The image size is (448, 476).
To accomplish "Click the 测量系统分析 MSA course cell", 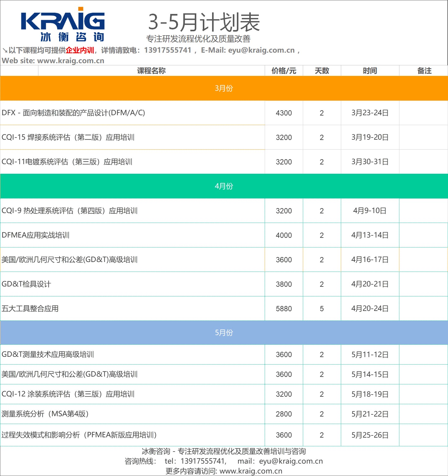I will pyautogui.click(x=45, y=414).
